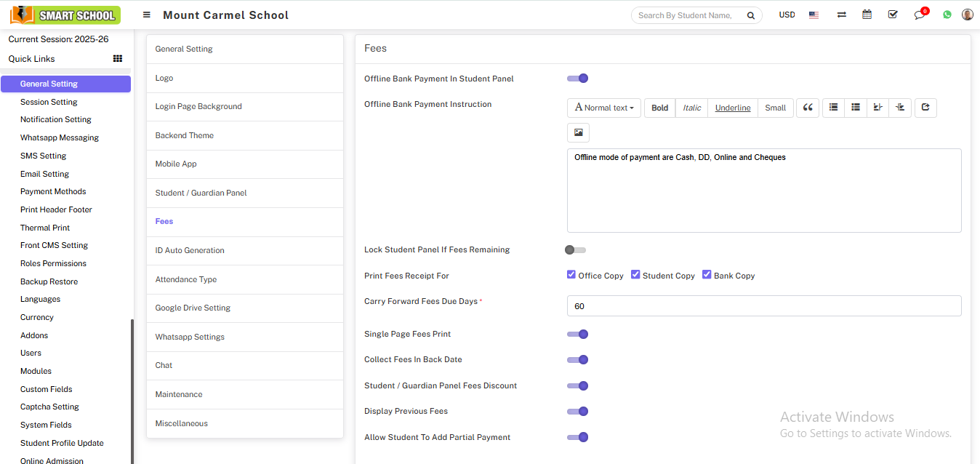Select Payment Methods in the sidebar
The width and height of the screenshot is (980, 464).
pyautogui.click(x=53, y=191)
